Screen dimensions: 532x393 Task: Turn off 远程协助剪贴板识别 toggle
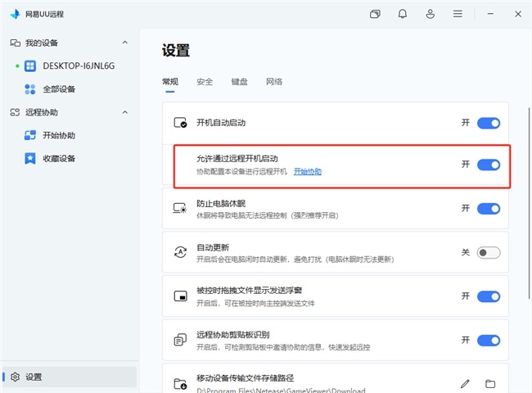[489, 341]
